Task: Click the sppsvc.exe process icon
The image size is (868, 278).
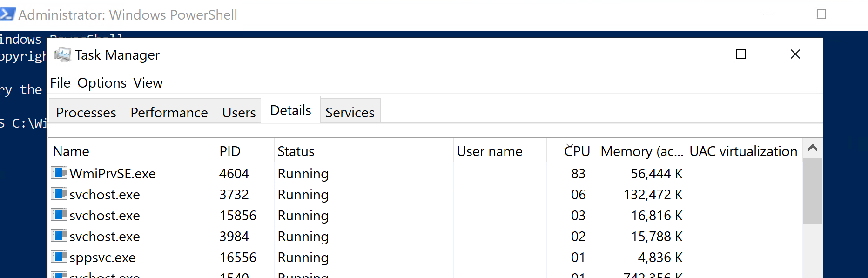Action: [59, 257]
